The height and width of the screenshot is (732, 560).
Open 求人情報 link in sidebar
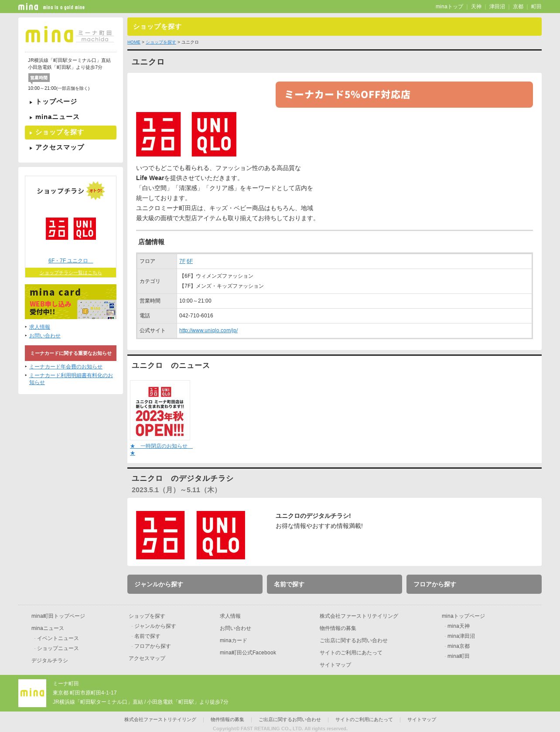[40, 327]
